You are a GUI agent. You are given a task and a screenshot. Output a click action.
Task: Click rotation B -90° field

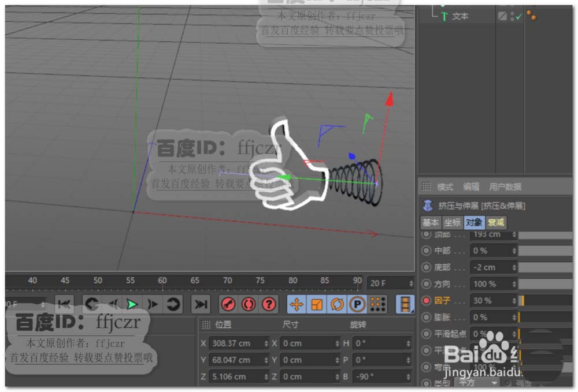point(381,376)
